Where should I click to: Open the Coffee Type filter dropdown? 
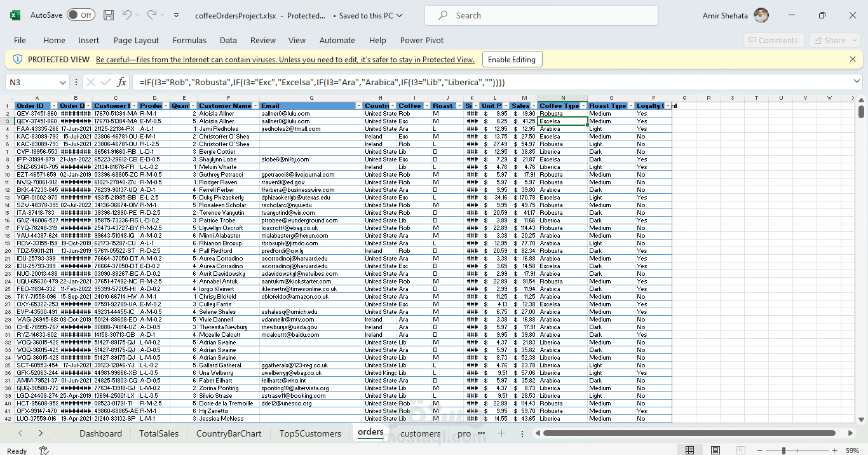point(583,106)
